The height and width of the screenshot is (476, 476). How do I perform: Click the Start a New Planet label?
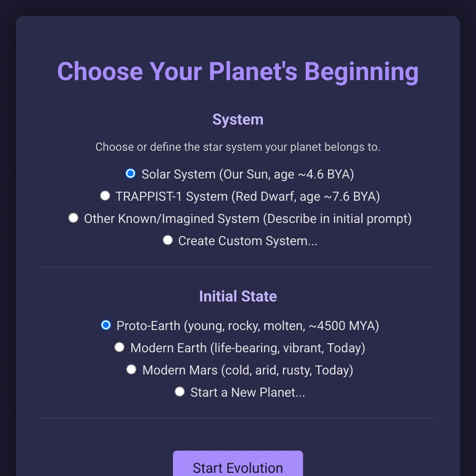[x=248, y=392]
